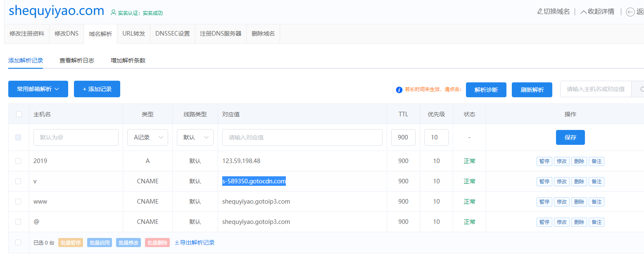Switch to the 查看解析日志 tab
The height and width of the screenshot is (257, 644).
tap(77, 60)
